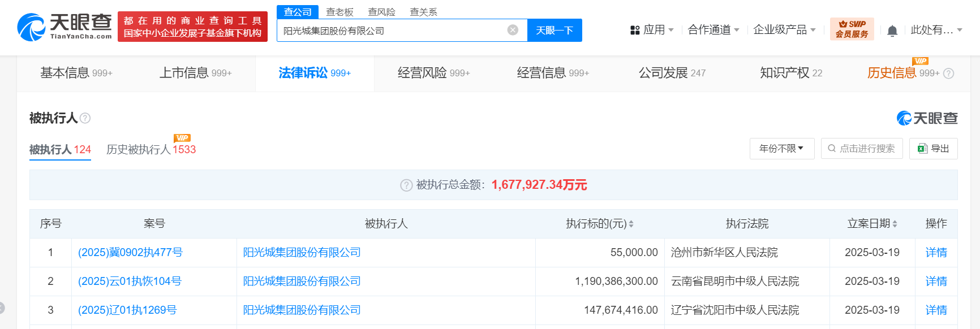Click the 天眼一下 search button

coord(555,31)
